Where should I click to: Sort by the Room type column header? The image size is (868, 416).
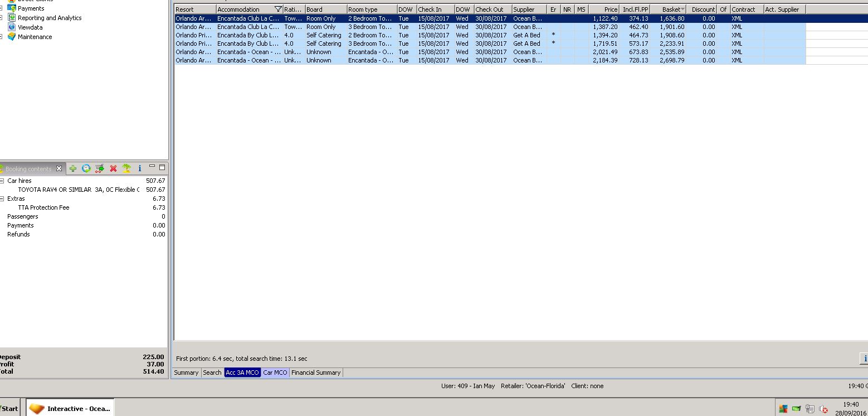(x=372, y=9)
